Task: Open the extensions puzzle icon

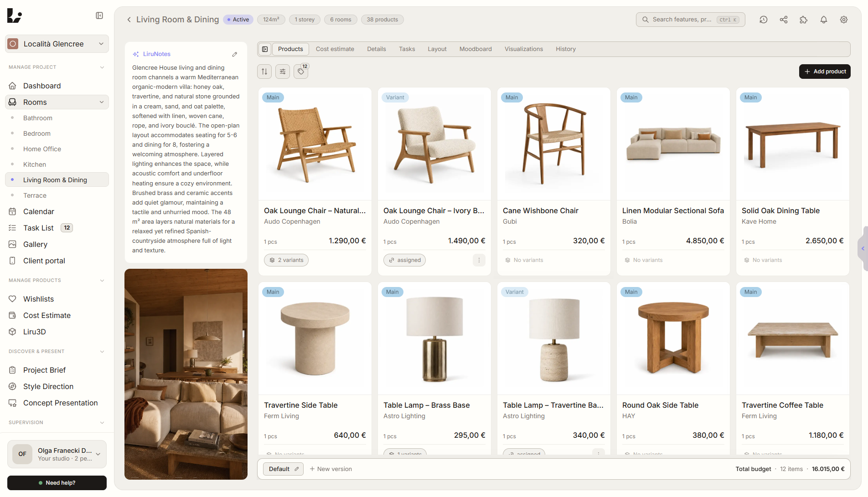Action: point(804,20)
